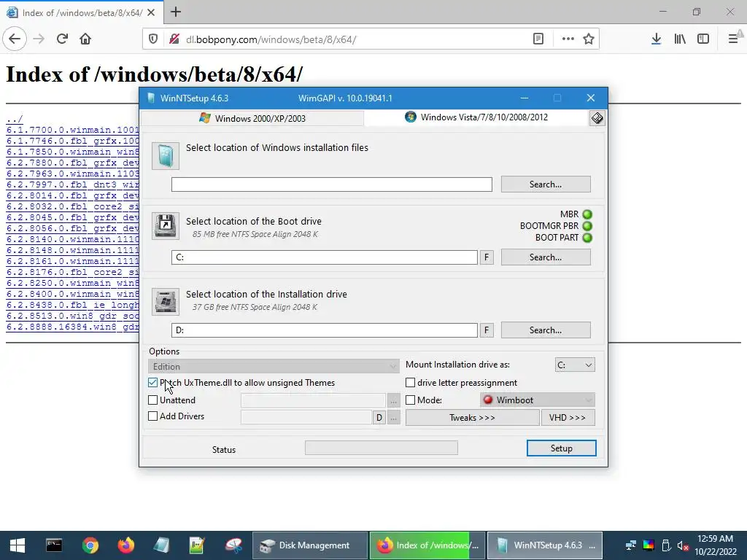
Task: Click Search for installation files location
Action: point(546,184)
